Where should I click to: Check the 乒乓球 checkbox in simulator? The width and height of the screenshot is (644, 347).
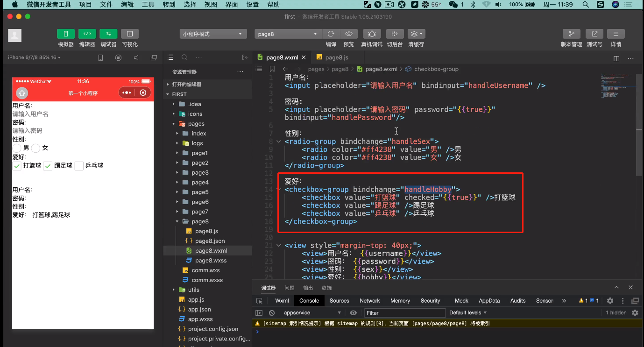[x=79, y=166]
